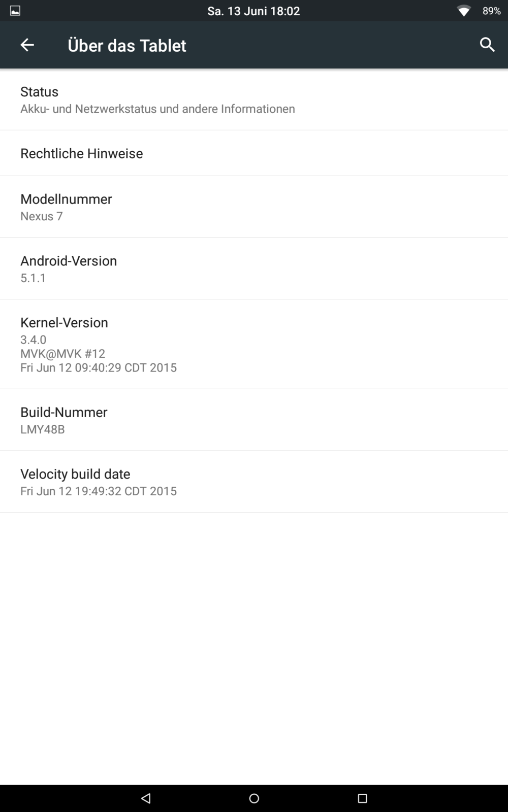Tap the screenshot notification icon
The height and width of the screenshot is (812, 508).
15,11
